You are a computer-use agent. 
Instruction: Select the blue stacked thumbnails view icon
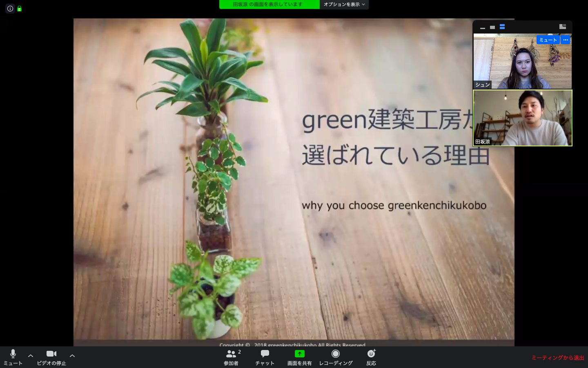click(502, 27)
